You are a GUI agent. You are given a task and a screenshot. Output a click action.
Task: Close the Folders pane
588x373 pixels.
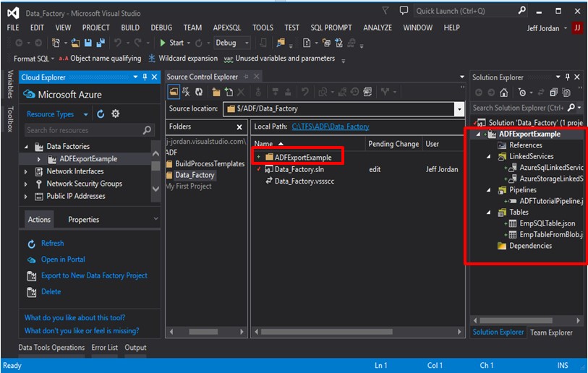coord(239,127)
